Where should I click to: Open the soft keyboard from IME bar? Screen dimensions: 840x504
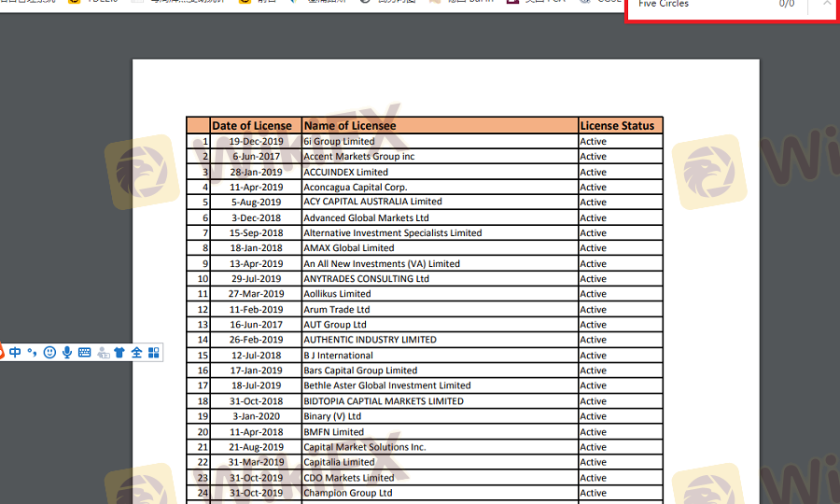pos(85,352)
